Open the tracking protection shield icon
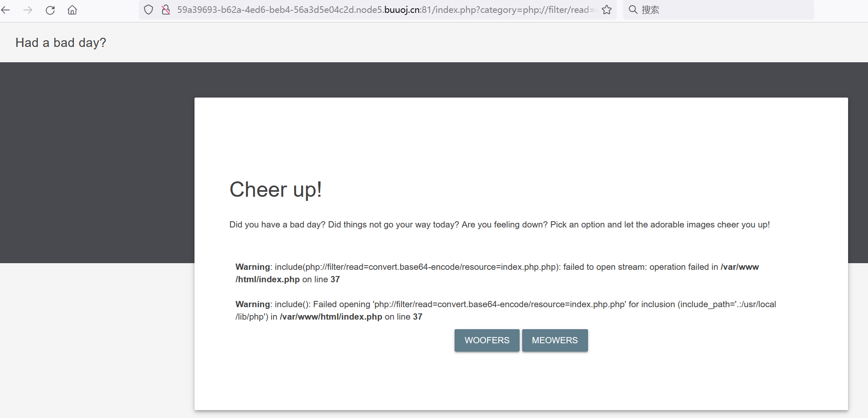 148,10
